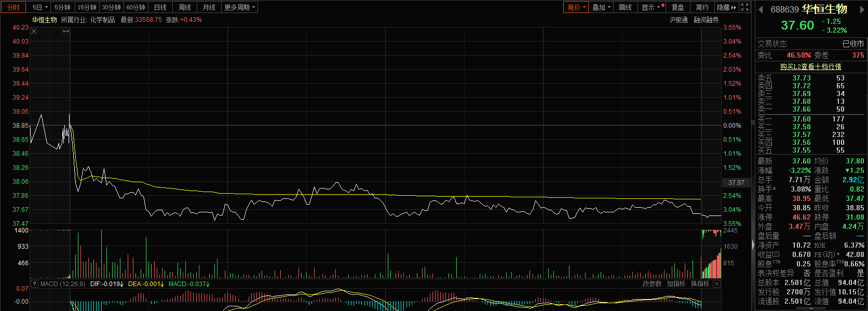Screen dimensions: 868x311
Task: Select the 60分钟 chart period
Action: (x=136, y=7)
